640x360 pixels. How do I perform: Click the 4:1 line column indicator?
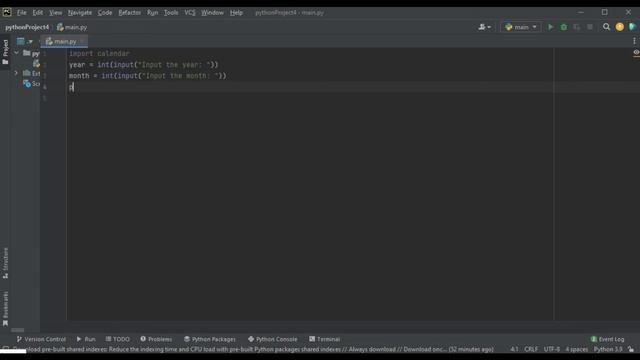(x=514, y=349)
